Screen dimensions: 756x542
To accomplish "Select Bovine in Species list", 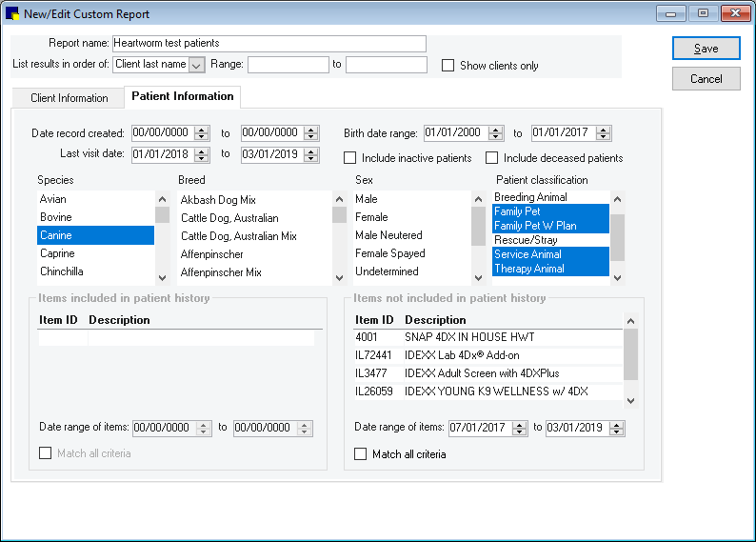I will click(x=95, y=217).
